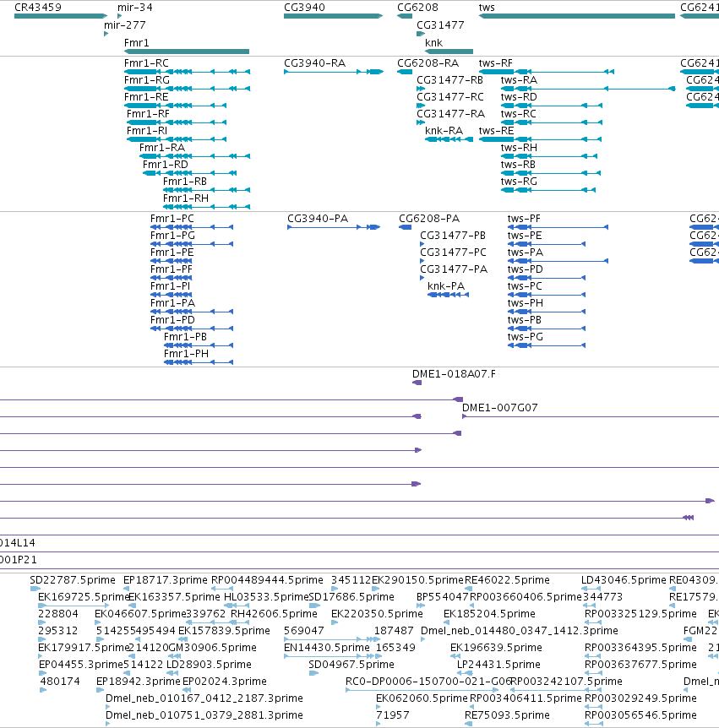
Task: Select protein tws-PD
Action: pos(547,278)
